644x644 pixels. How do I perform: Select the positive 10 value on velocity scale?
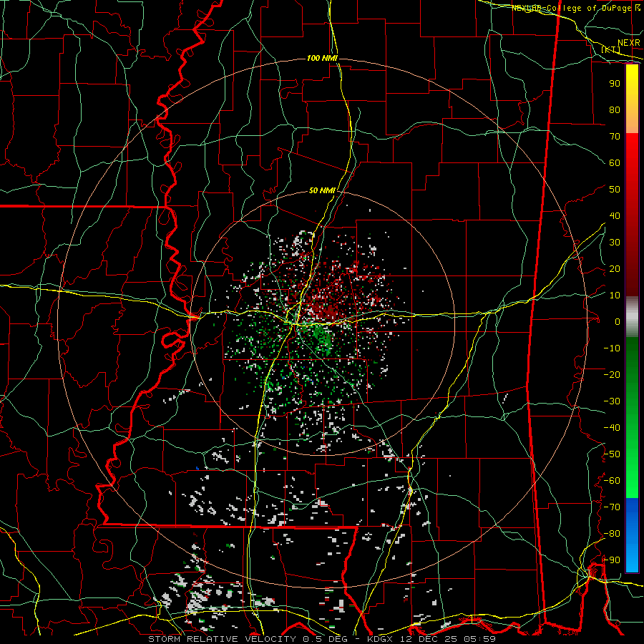[615, 296]
